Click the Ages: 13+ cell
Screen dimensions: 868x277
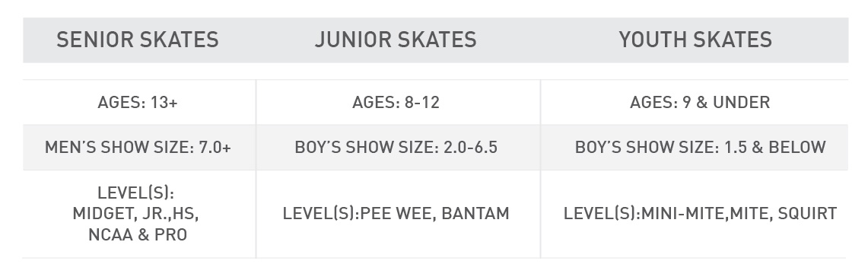click(138, 103)
